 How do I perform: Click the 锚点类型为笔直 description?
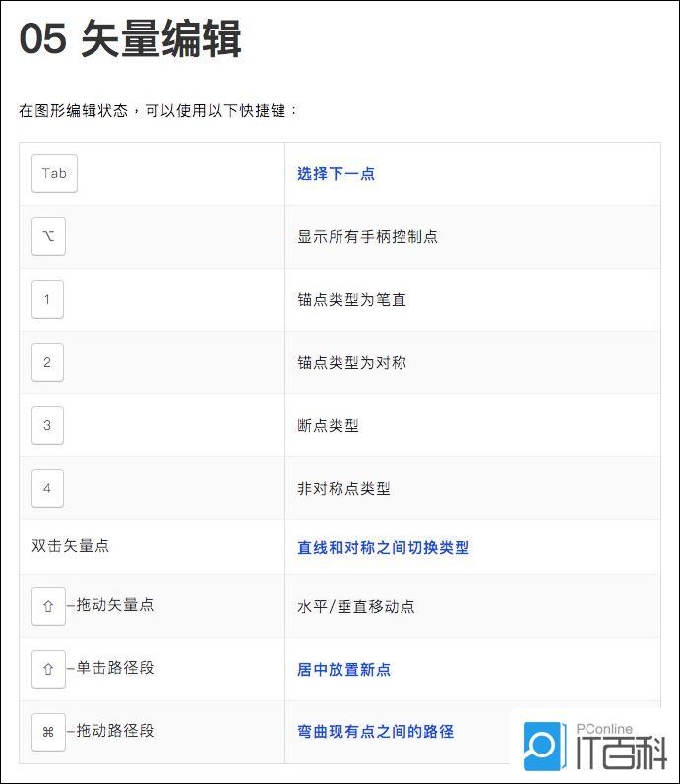(x=352, y=300)
